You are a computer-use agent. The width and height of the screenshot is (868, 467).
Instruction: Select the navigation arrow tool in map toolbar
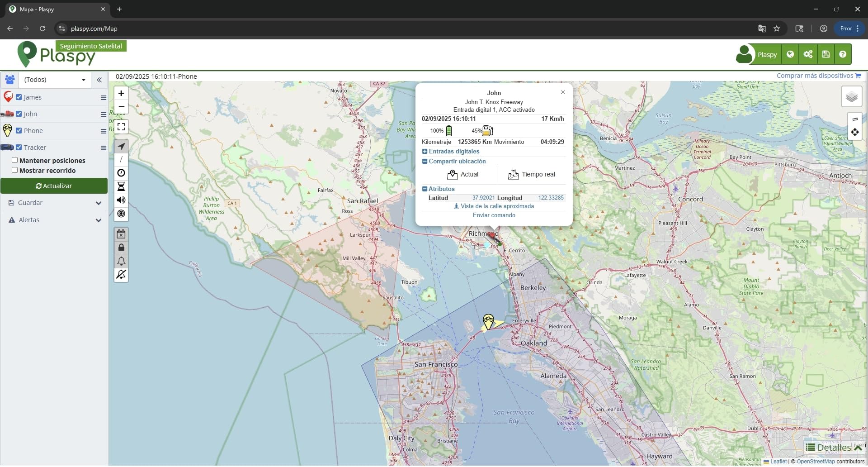(121, 146)
